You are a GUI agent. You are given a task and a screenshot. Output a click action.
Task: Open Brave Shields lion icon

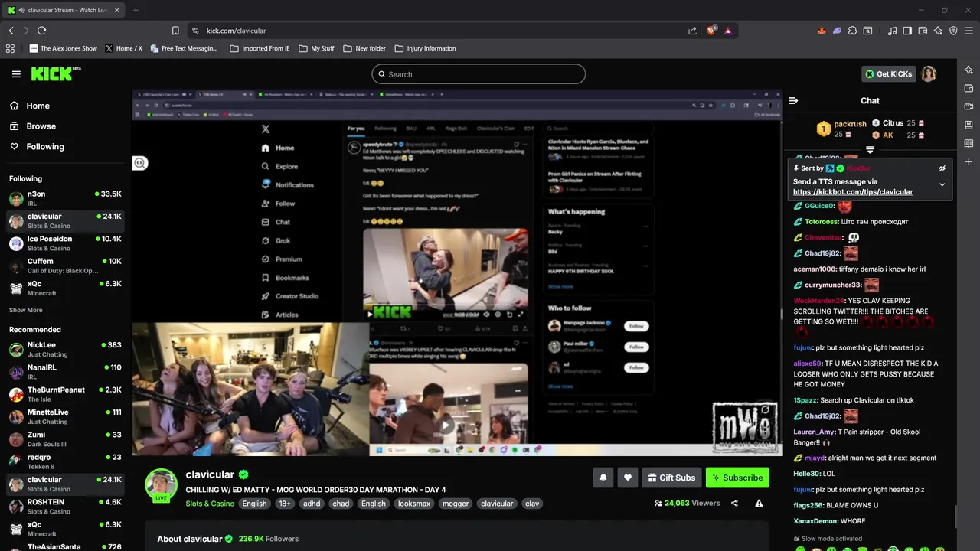pyautogui.click(x=711, y=31)
